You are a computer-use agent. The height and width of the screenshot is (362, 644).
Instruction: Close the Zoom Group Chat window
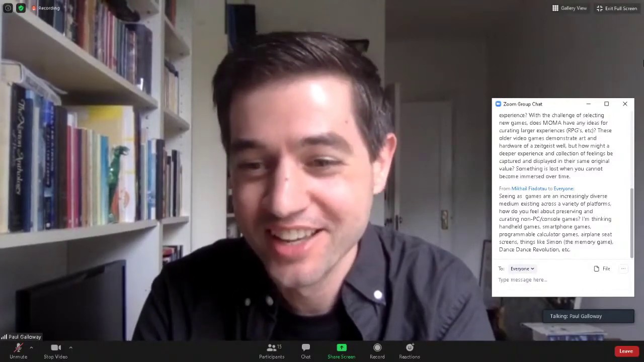[625, 104]
